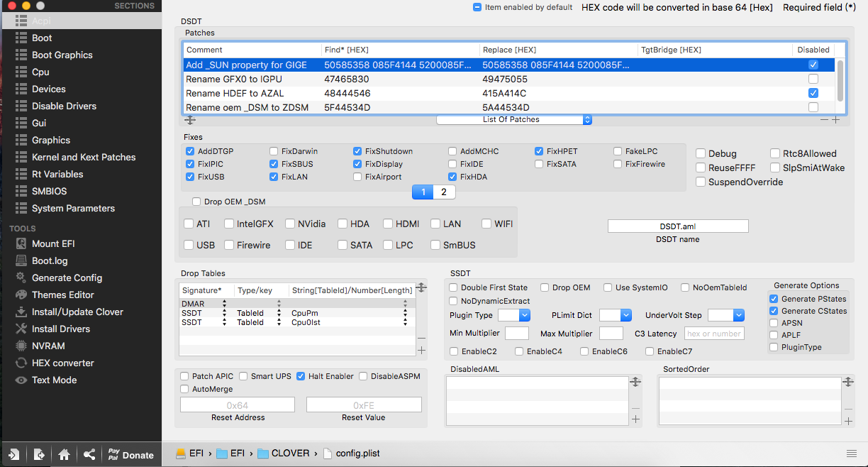The width and height of the screenshot is (868, 467).
Task: Remove selected DSDT patch with minus button
Action: click(x=824, y=120)
